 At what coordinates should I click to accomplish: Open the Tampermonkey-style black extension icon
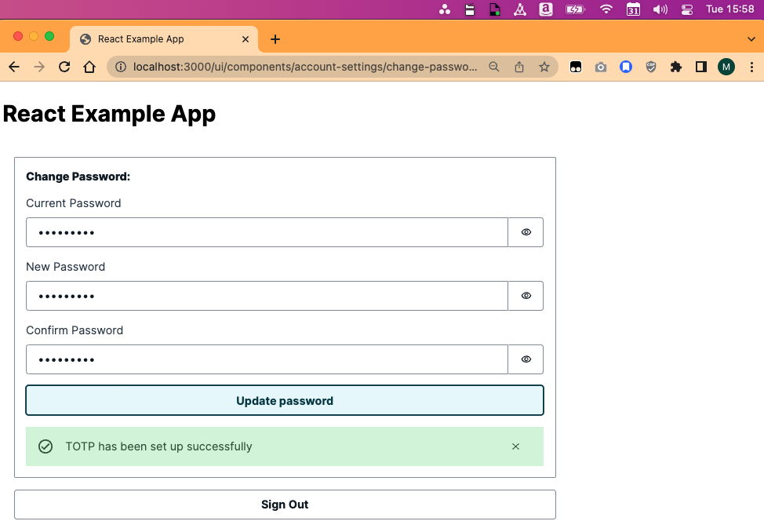click(576, 67)
